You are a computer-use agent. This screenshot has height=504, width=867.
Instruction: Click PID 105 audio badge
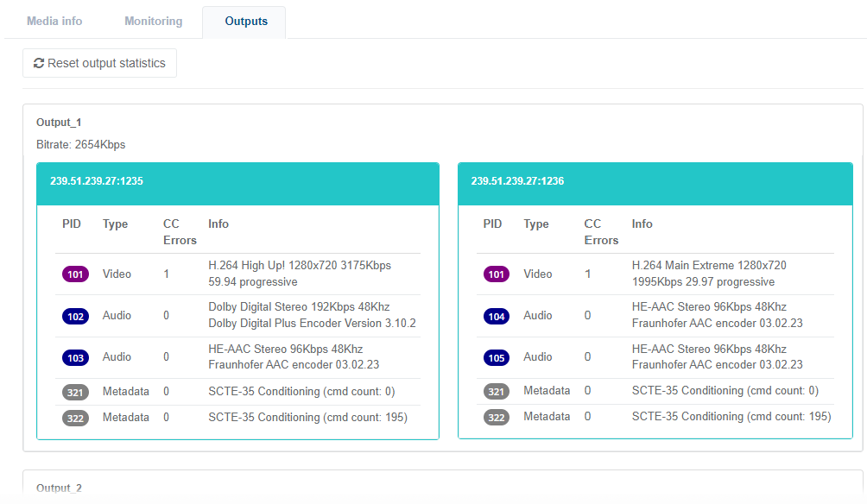click(497, 357)
